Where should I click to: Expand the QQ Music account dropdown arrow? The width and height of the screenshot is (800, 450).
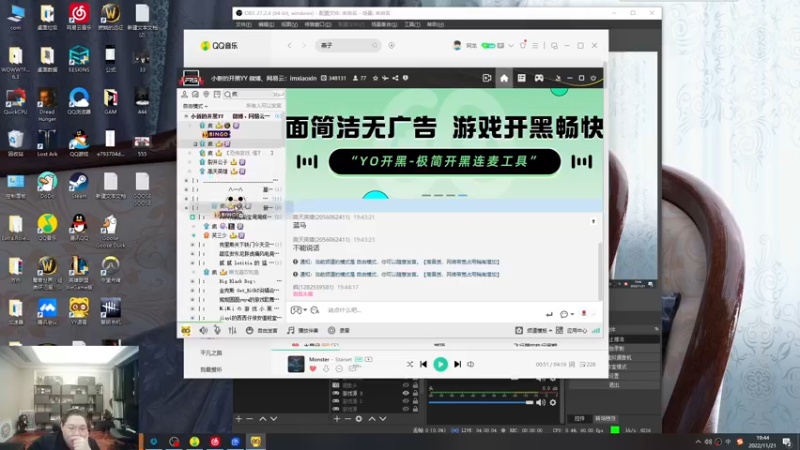tap(511, 45)
